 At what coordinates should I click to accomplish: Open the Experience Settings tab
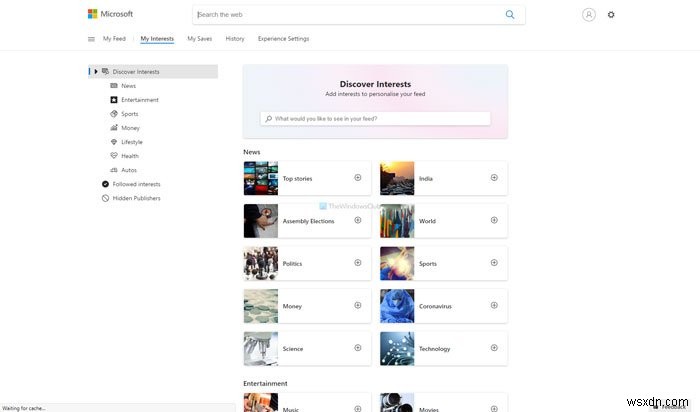[x=283, y=39]
